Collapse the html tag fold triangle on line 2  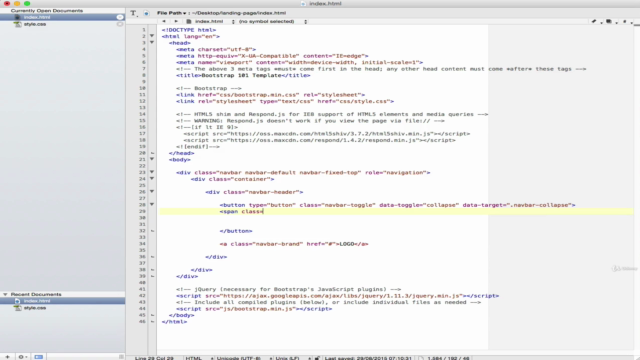pyautogui.click(x=152, y=36)
